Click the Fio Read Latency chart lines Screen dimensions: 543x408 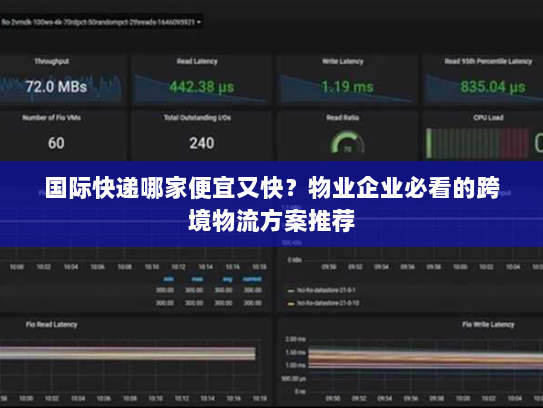(127, 353)
